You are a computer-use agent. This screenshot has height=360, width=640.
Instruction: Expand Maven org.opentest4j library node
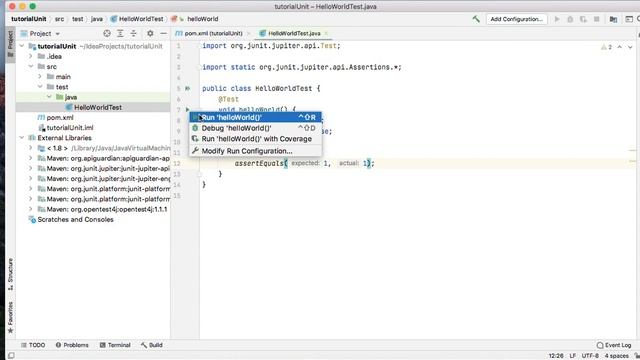(x=31, y=209)
